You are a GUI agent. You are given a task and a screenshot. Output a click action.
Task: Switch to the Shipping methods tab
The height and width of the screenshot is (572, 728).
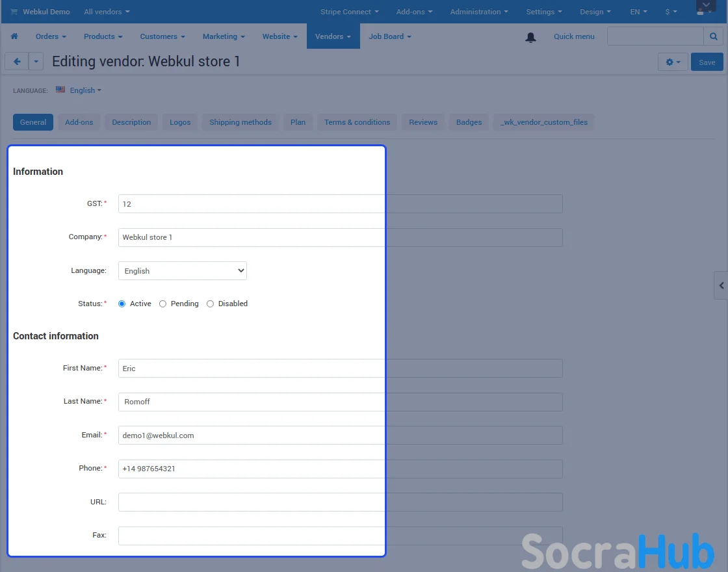coord(240,122)
